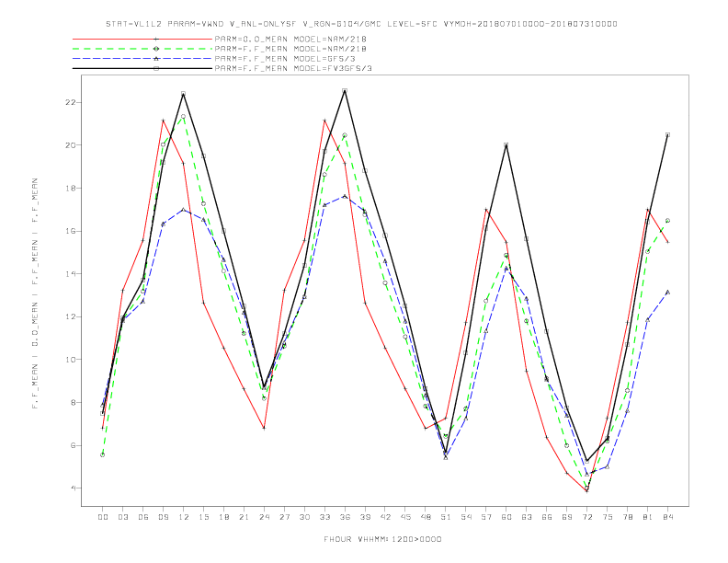This screenshot has width=728, height=563.
Task: Click the x-axis label FHOUR VHHMM:1200>0000
Action: click(x=382, y=539)
